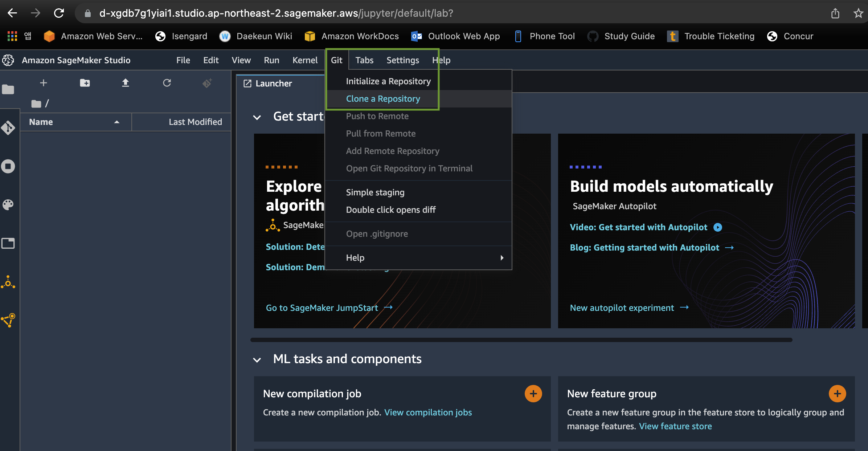Toggle Double click opens diff setting

coord(391,210)
